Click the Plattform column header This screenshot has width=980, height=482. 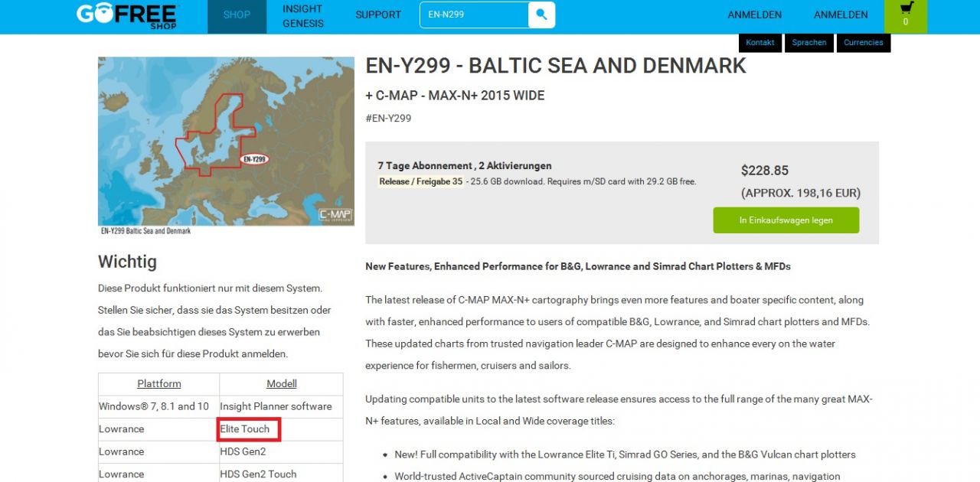click(159, 384)
